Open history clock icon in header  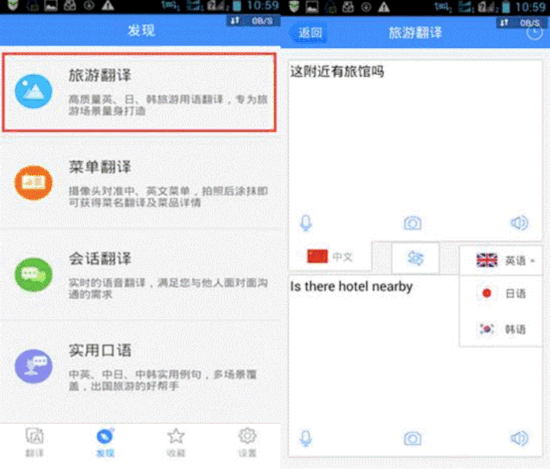pos(534,32)
